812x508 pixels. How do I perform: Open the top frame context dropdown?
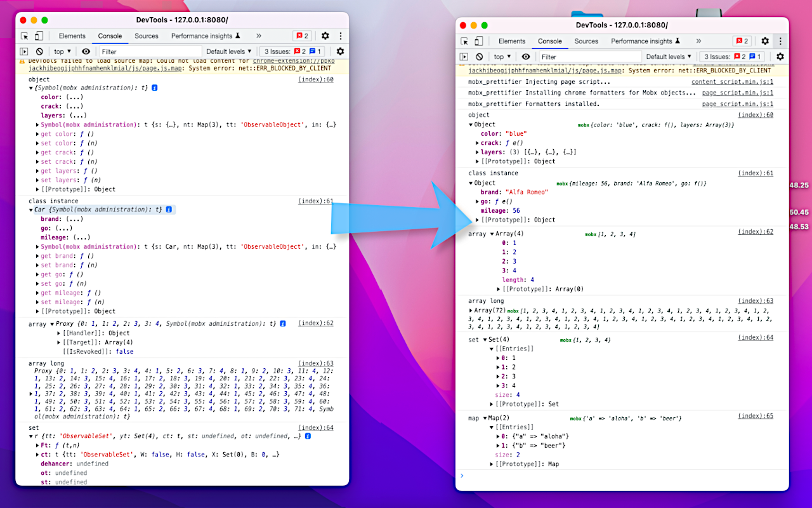pyautogui.click(x=62, y=51)
